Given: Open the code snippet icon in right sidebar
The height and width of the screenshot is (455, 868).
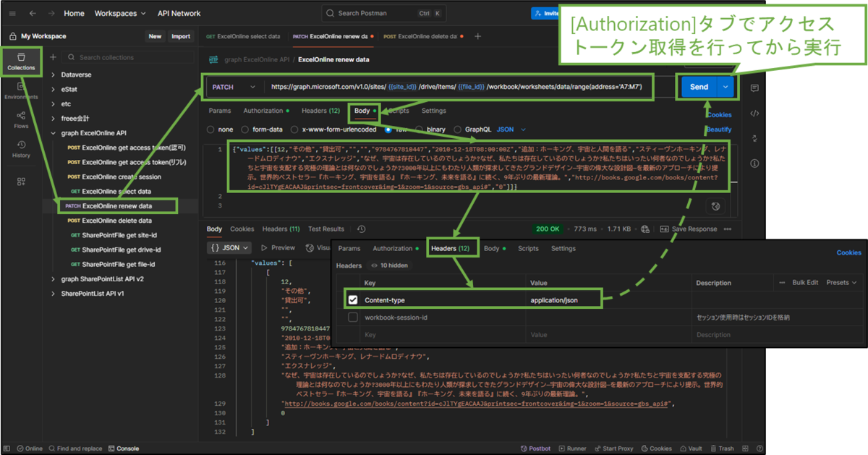Looking at the screenshot, I should coord(754,113).
